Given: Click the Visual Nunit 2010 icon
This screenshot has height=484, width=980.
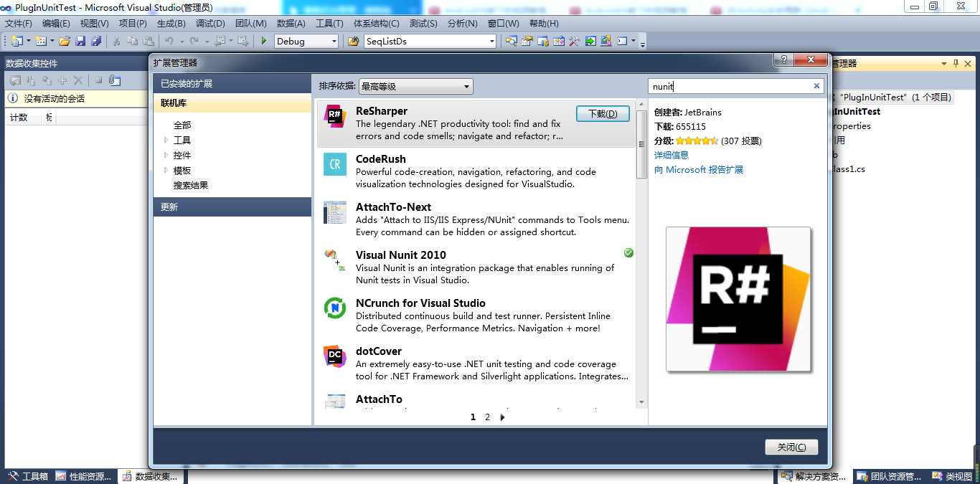Looking at the screenshot, I should click(x=335, y=260).
